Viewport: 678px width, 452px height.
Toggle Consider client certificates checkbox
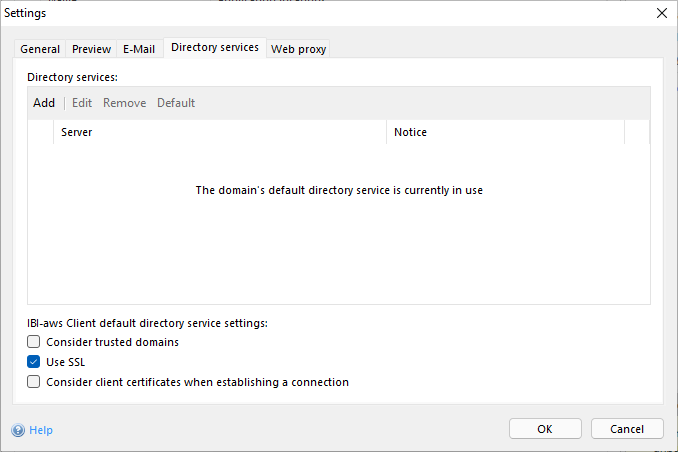(34, 382)
